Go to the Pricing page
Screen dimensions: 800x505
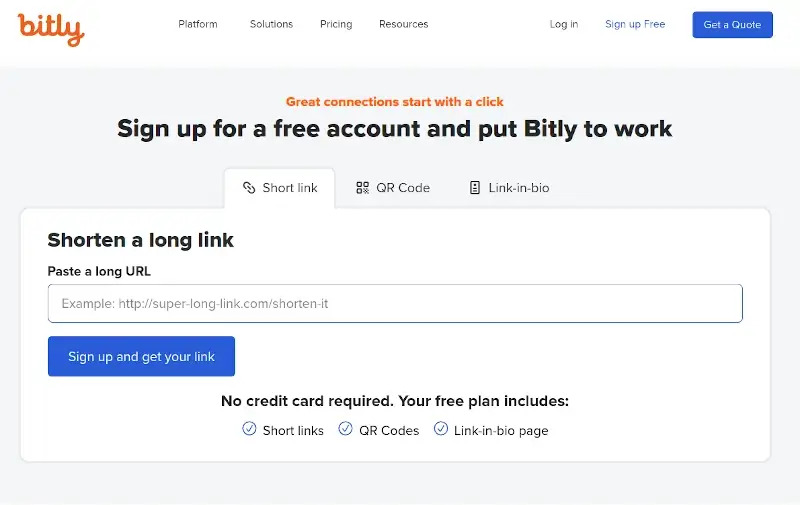[336, 24]
